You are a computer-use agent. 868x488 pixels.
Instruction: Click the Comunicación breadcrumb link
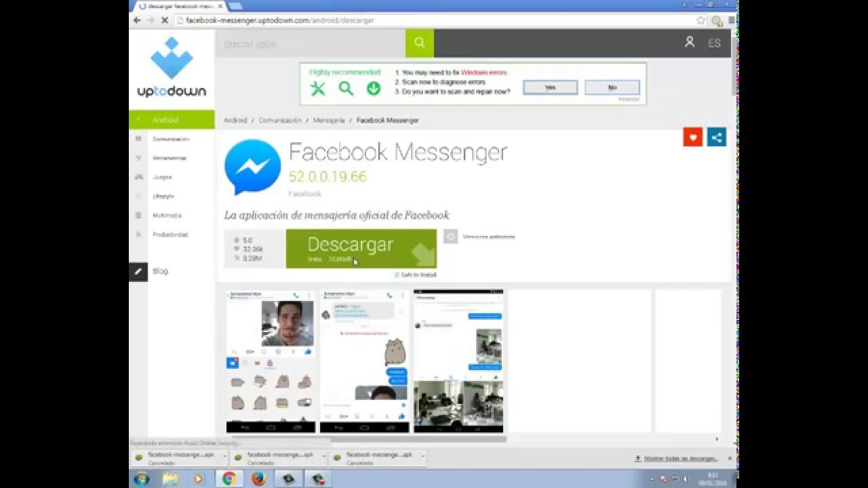tap(279, 120)
